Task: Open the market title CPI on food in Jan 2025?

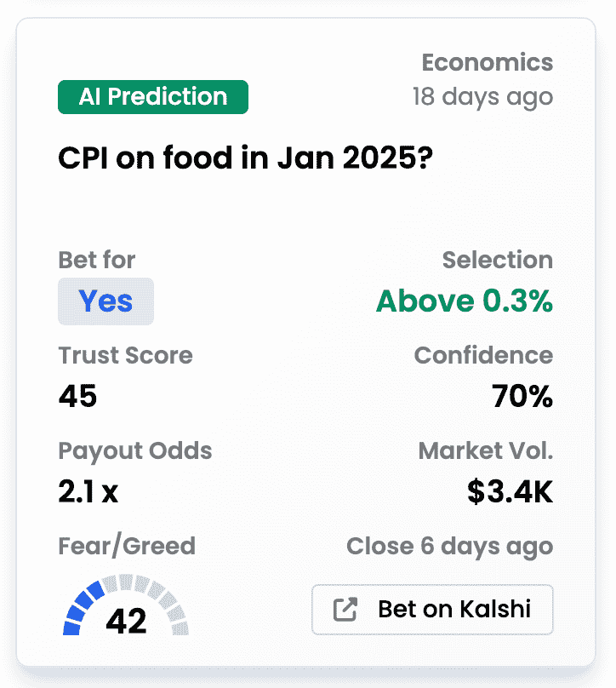Action: [x=246, y=158]
